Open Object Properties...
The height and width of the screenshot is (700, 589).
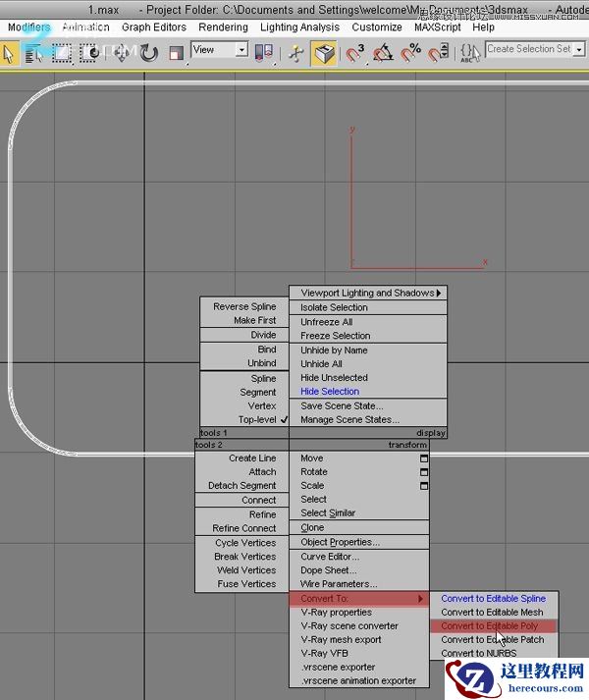[x=359, y=542]
